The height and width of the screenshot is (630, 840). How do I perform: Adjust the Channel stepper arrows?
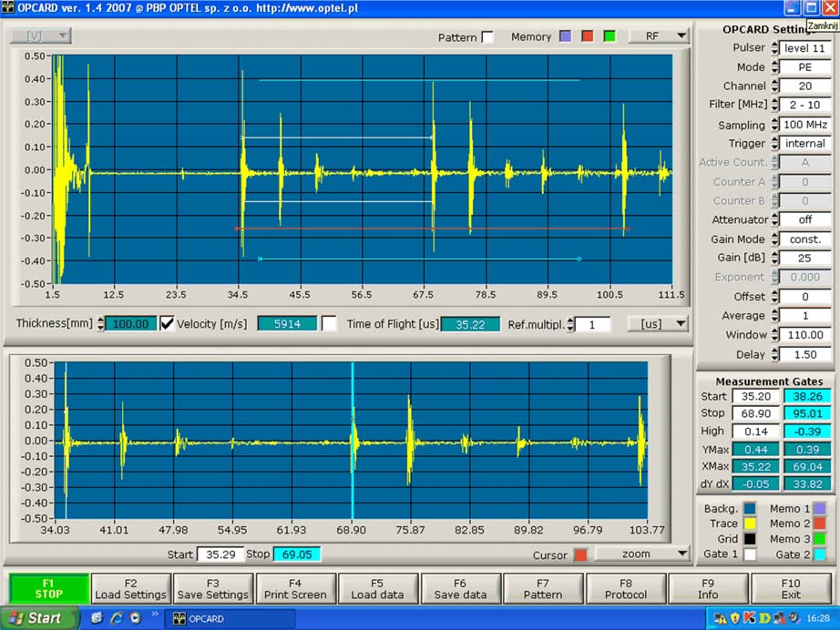point(774,86)
